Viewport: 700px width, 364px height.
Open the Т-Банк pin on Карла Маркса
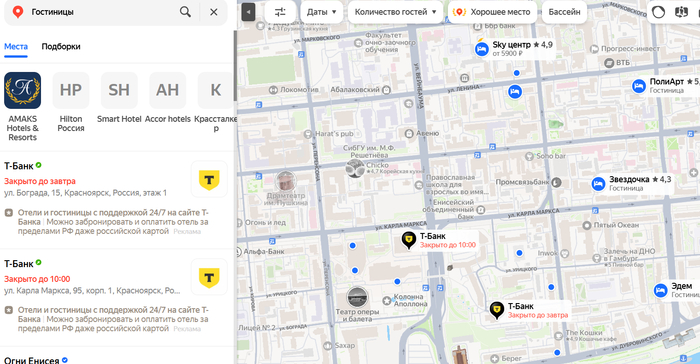click(x=408, y=239)
